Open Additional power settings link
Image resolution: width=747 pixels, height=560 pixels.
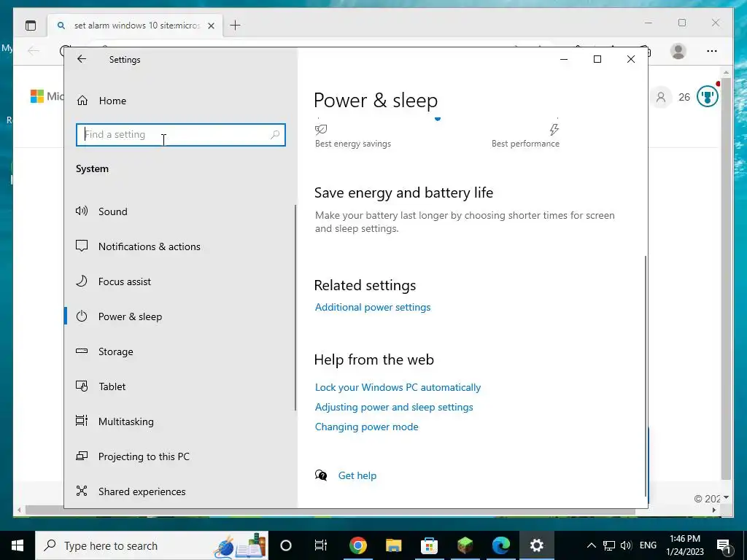click(x=373, y=307)
